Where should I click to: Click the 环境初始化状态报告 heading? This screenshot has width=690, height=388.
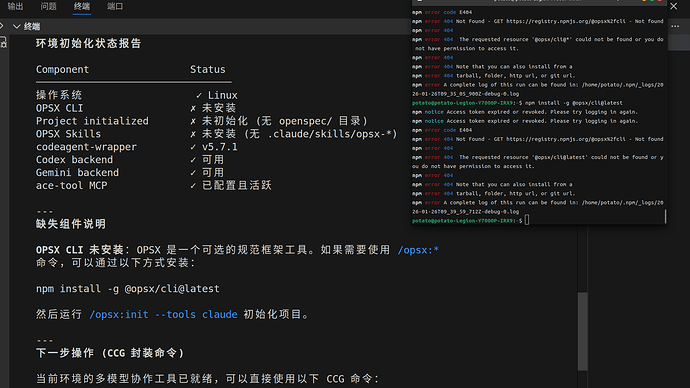pos(88,44)
